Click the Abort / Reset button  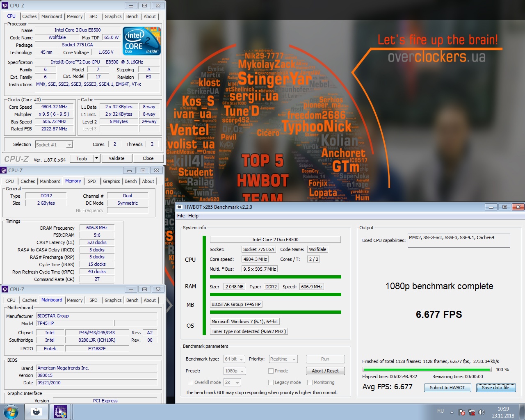click(x=325, y=371)
